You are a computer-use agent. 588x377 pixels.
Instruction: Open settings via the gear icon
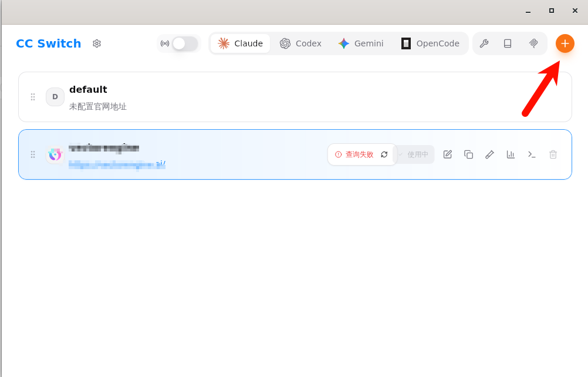click(x=97, y=43)
